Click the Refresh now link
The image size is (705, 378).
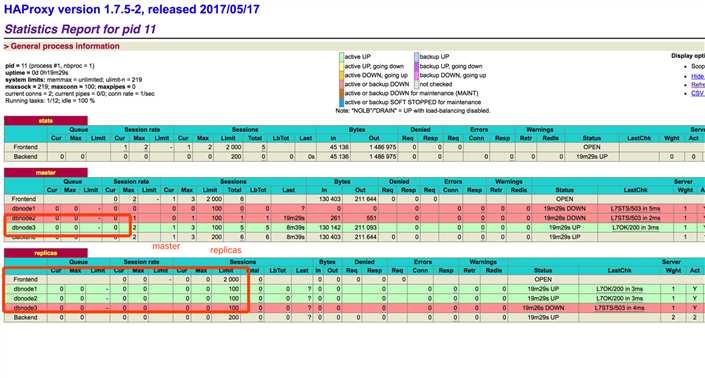(x=698, y=85)
